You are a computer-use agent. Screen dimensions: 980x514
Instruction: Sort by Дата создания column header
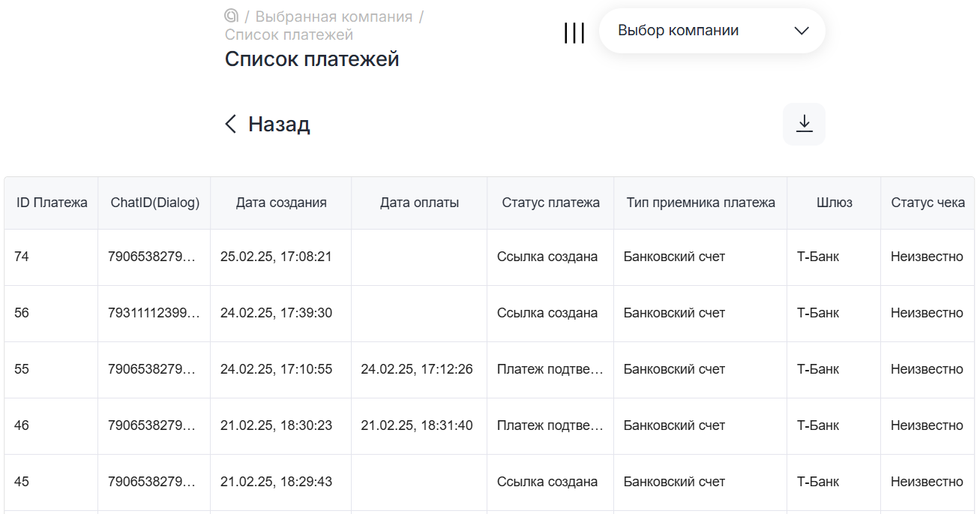(x=281, y=203)
